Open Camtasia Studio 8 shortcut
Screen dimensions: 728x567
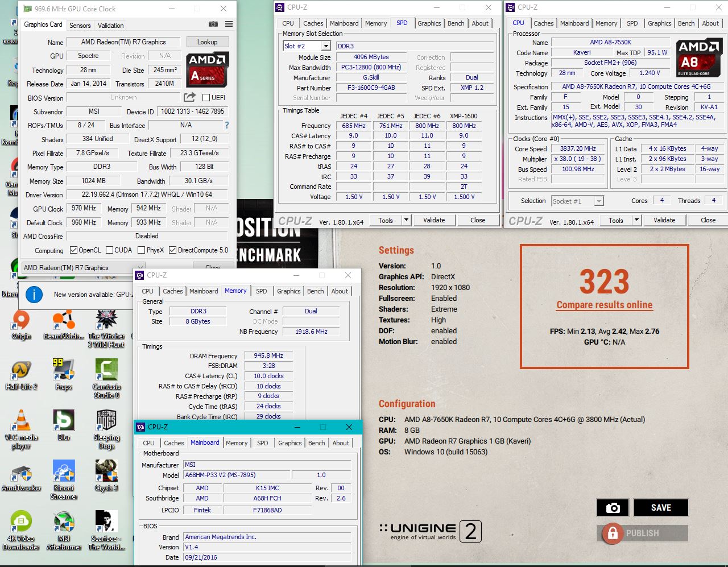coord(106,379)
